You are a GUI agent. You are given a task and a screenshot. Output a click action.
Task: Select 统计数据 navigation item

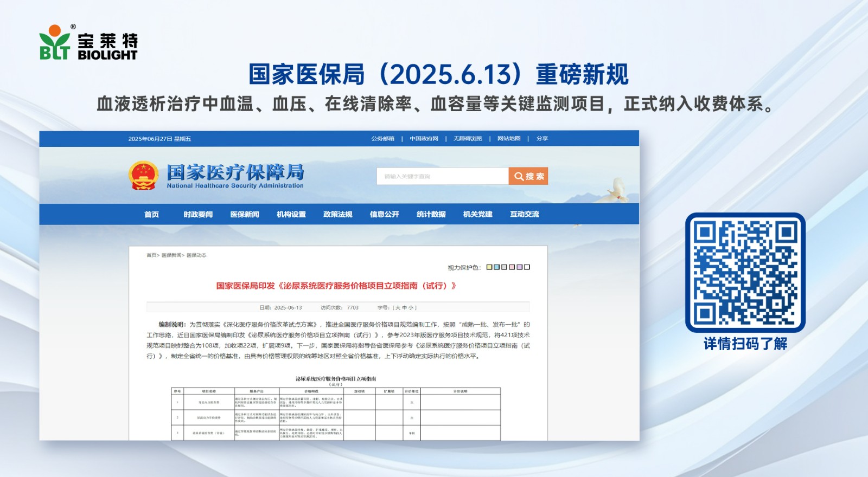(x=431, y=215)
